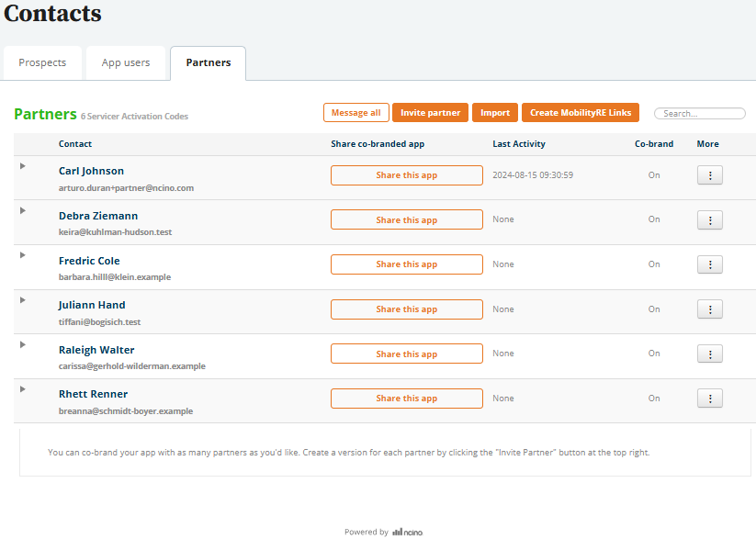Expand Debra Ziemann's contact row

pyautogui.click(x=23, y=210)
